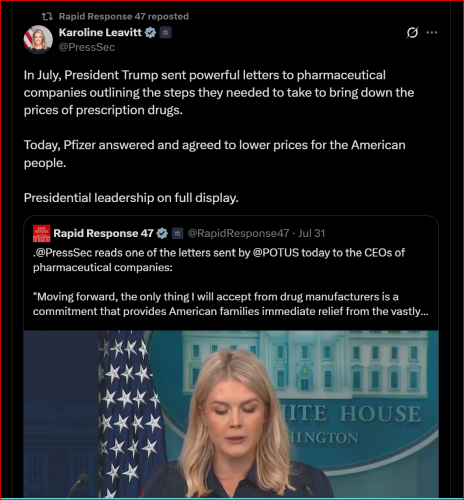The image size is (464, 500).
Task: Open the @PressSec handle link
Action: click(87, 47)
